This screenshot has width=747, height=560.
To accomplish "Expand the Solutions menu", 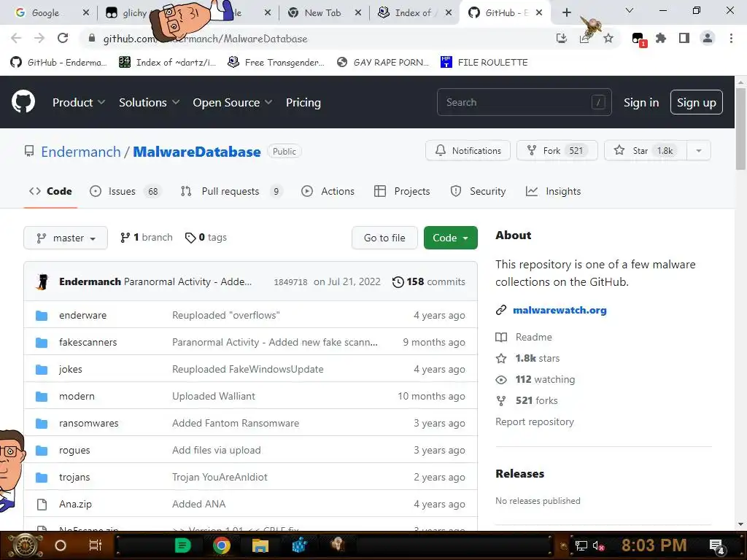I will click(x=149, y=102).
